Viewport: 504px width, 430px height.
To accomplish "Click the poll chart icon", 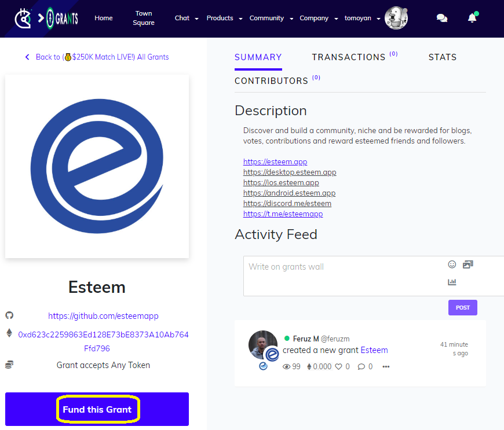I will coord(452,282).
